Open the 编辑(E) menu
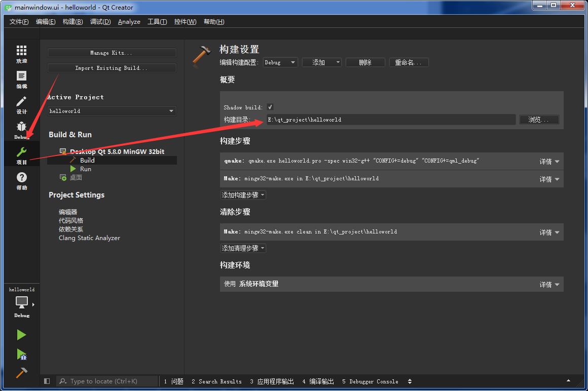The height and width of the screenshot is (391, 588). pos(46,22)
